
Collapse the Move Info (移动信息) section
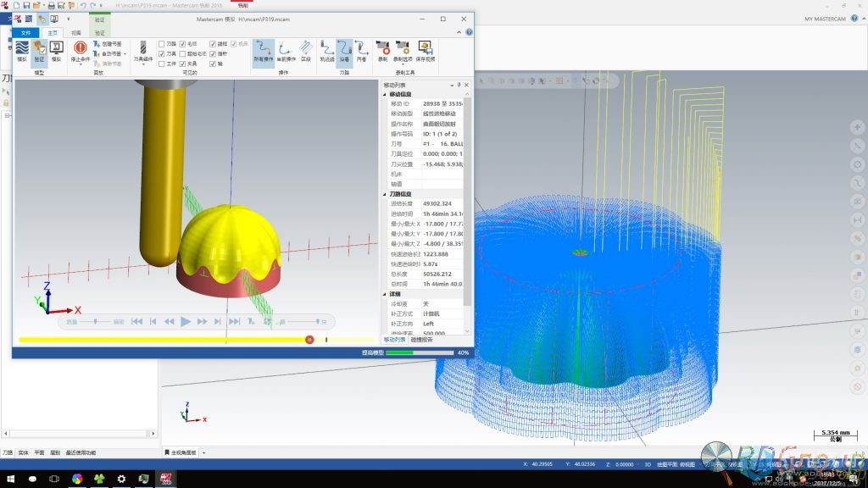(386, 95)
